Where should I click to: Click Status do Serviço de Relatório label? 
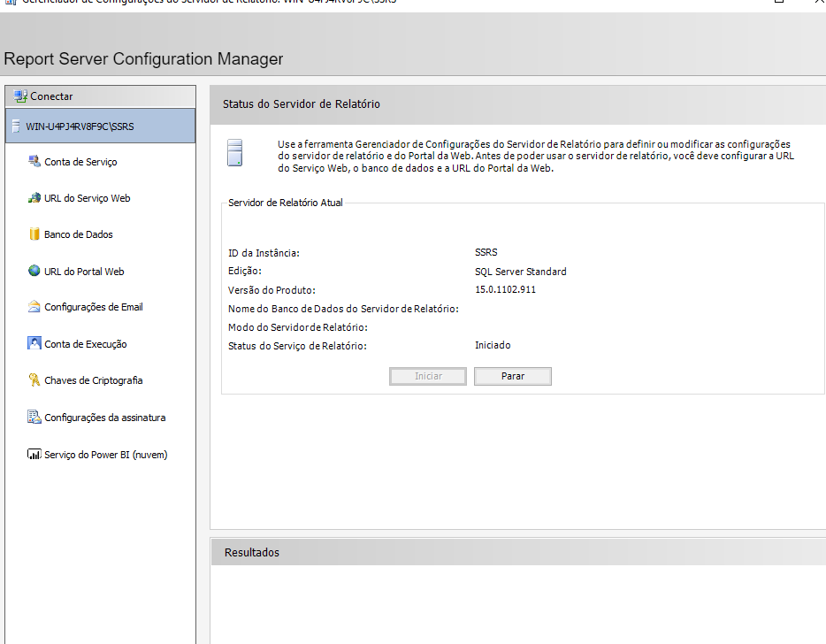point(298,346)
